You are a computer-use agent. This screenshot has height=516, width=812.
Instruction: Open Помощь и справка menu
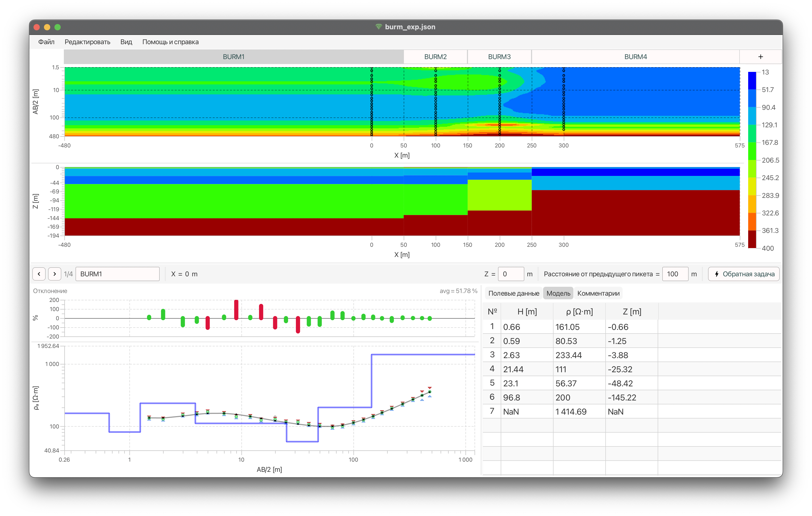[x=170, y=42]
